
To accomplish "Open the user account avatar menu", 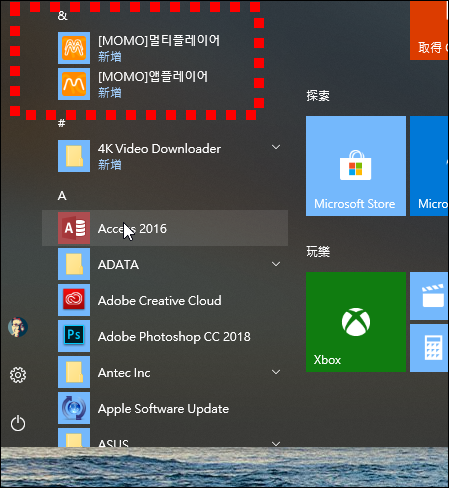I will tap(18, 327).
